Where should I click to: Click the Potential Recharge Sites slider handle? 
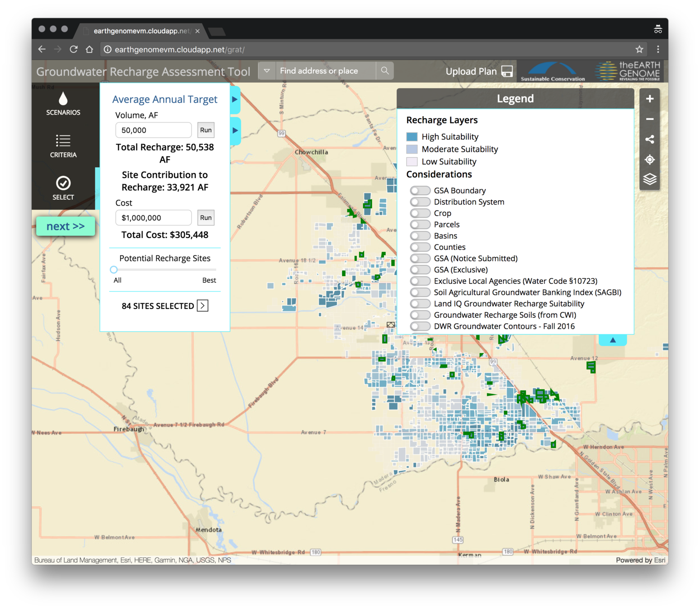pos(114,270)
